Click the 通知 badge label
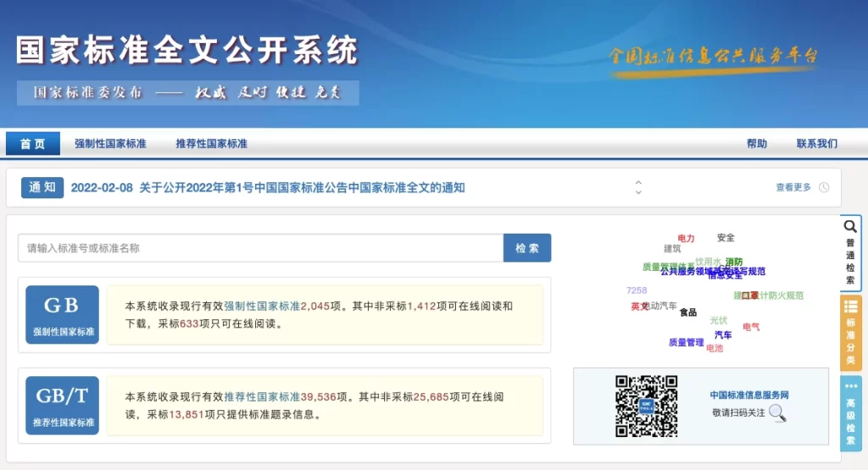This screenshot has height=470, width=868. click(42, 187)
